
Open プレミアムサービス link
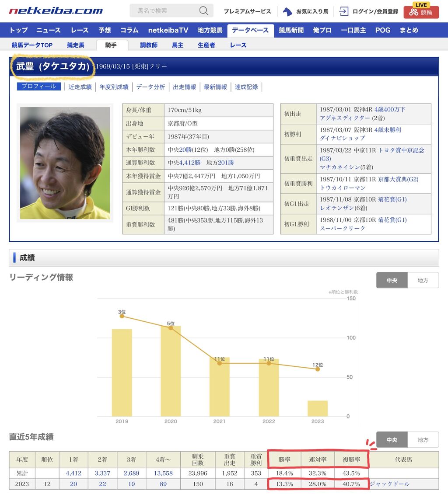pos(247,12)
